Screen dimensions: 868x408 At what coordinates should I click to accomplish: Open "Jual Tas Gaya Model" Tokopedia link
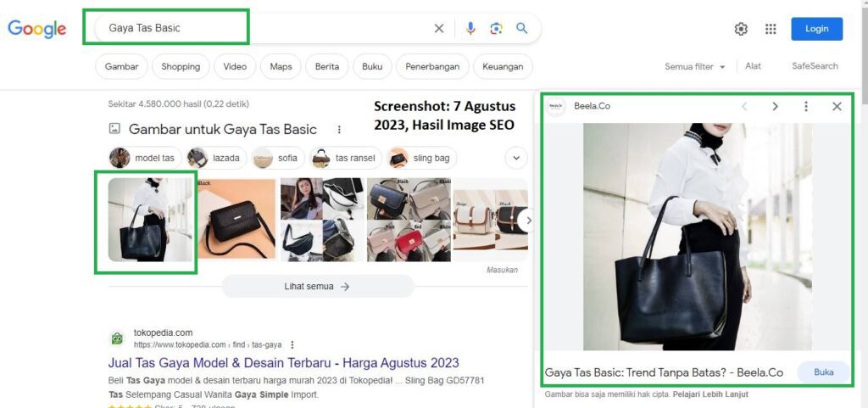click(x=283, y=363)
